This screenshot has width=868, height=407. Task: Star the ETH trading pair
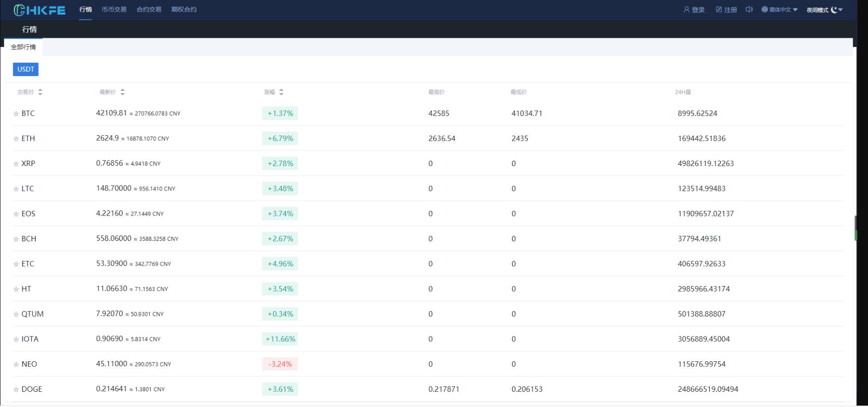pos(16,138)
